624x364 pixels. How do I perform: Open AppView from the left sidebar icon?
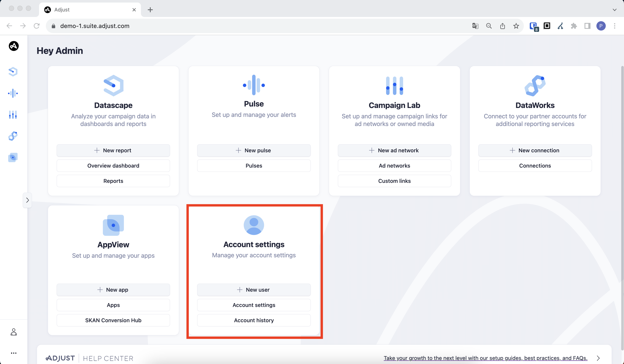click(x=13, y=157)
